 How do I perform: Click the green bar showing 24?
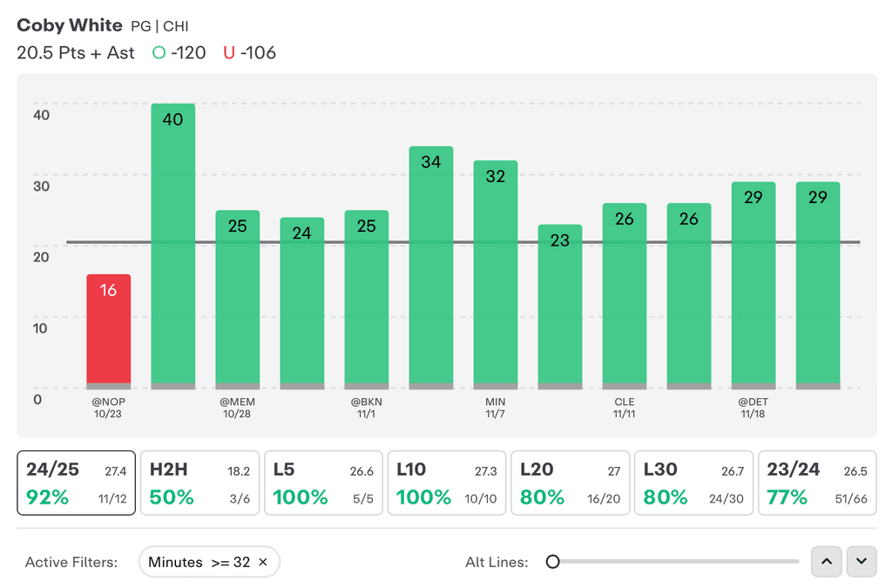click(302, 303)
